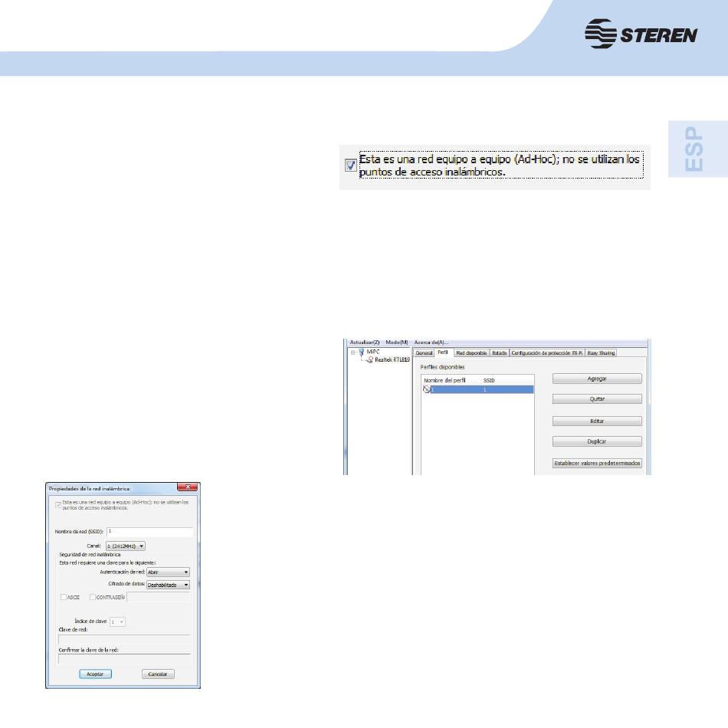Open Configuración de protección Wi-Fi tab
Image resolution: width=728 pixels, height=728 pixels.
547,353
